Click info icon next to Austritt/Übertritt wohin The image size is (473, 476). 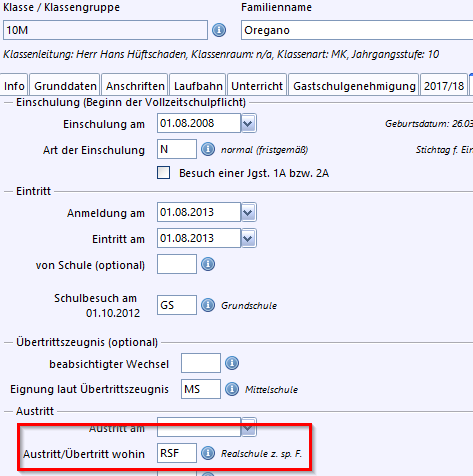tap(208, 453)
